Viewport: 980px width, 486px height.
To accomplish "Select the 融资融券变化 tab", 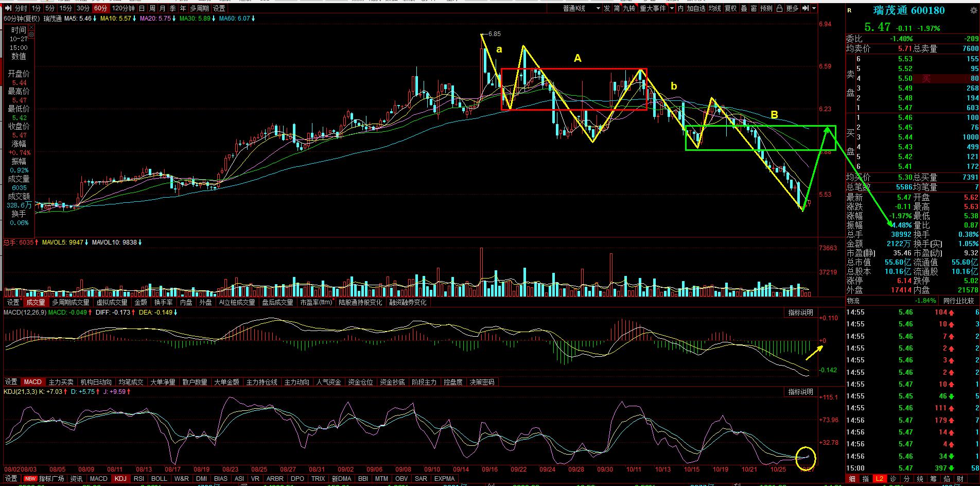I will [x=408, y=302].
